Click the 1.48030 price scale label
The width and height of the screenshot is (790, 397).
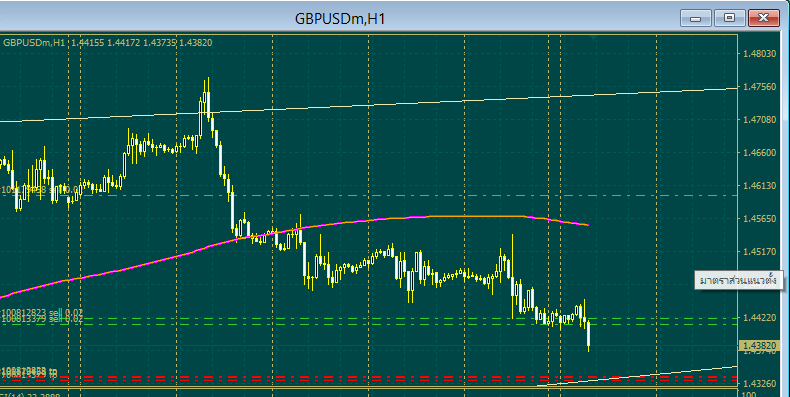click(760, 53)
